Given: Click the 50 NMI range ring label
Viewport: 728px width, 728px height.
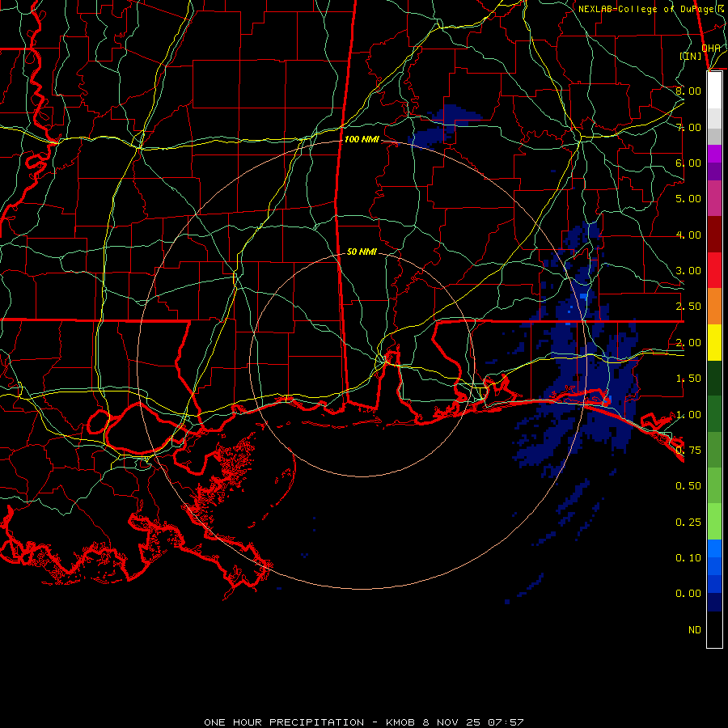Looking at the screenshot, I should coord(362,252).
